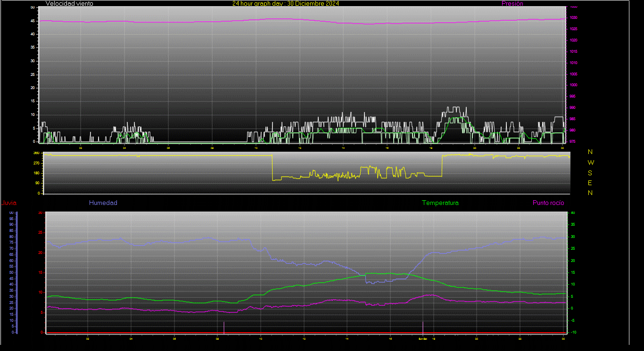644x351 pixels.
Task: Click the white 35 on wind speed axis
Action: tap(33, 48)
